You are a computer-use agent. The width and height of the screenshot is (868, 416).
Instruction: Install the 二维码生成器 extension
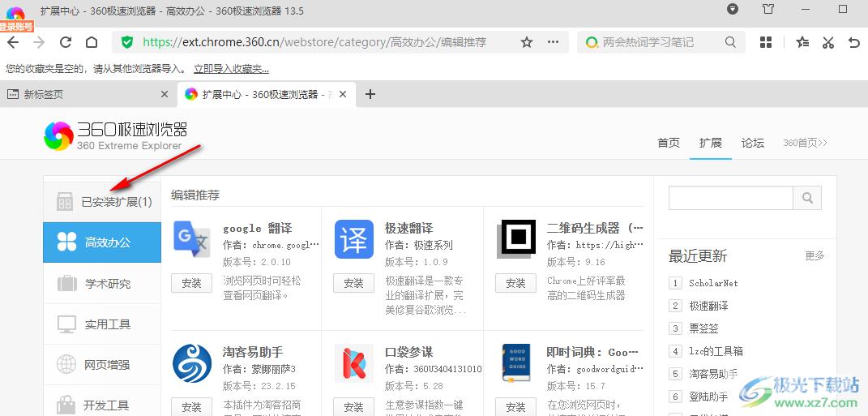click(x=516, y=283)
